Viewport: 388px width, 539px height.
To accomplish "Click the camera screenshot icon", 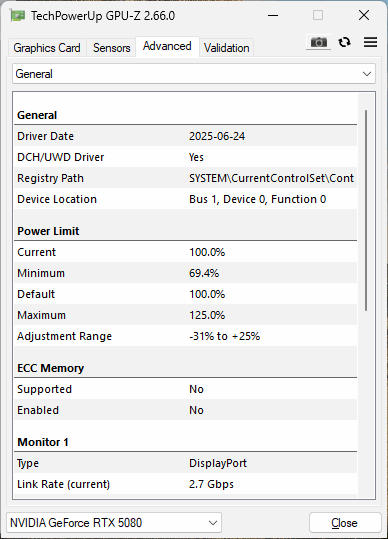I will tap(319, 42).
